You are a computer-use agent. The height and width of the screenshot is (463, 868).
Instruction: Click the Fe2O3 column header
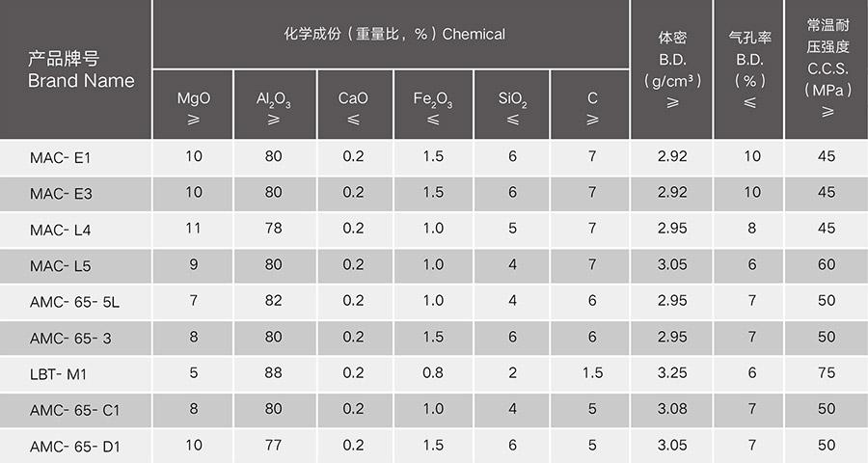[433, 105]
